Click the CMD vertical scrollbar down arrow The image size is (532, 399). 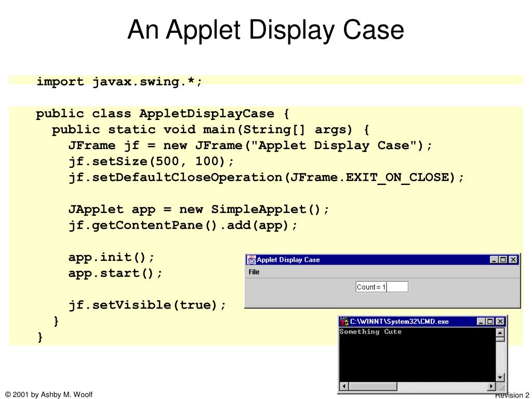pyautogui.click(x=500, y=377)
